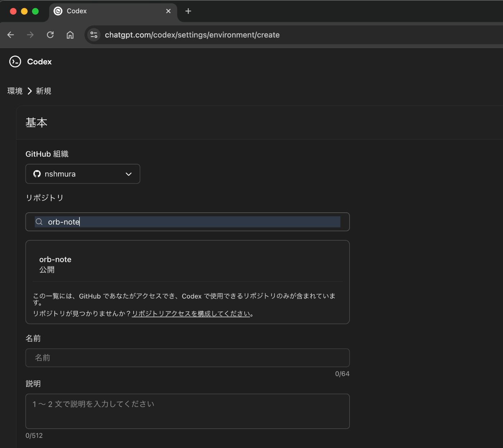This screenshot has height=448, width=503.
Task: Click the macOS yellow minimize button
Action: tap(24, 11)
